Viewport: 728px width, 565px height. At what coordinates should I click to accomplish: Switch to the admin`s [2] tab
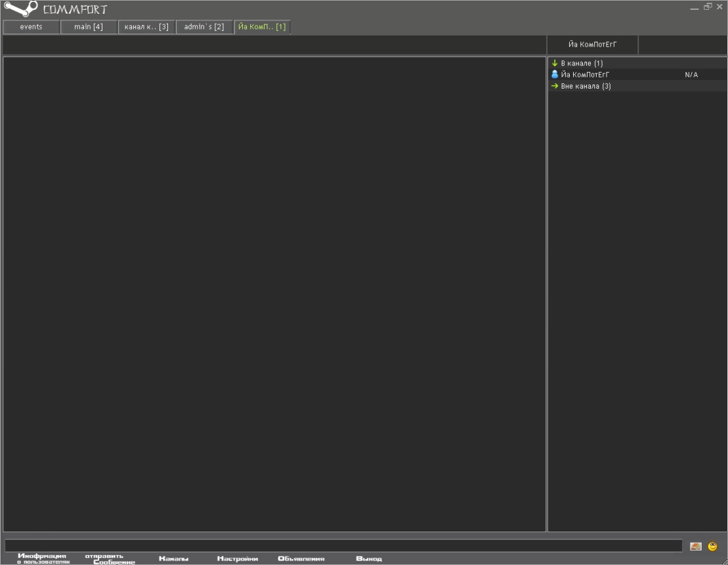pyautogui.click(x=204, y=27)
